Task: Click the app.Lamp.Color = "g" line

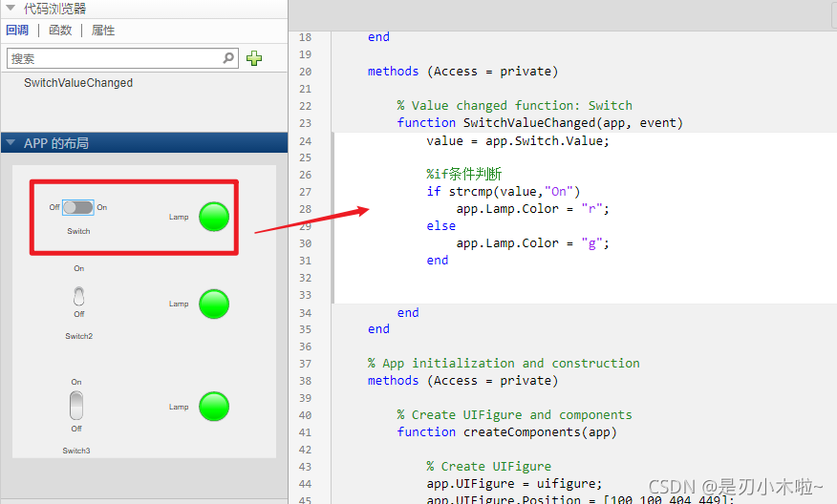Action: pos(532,243)
